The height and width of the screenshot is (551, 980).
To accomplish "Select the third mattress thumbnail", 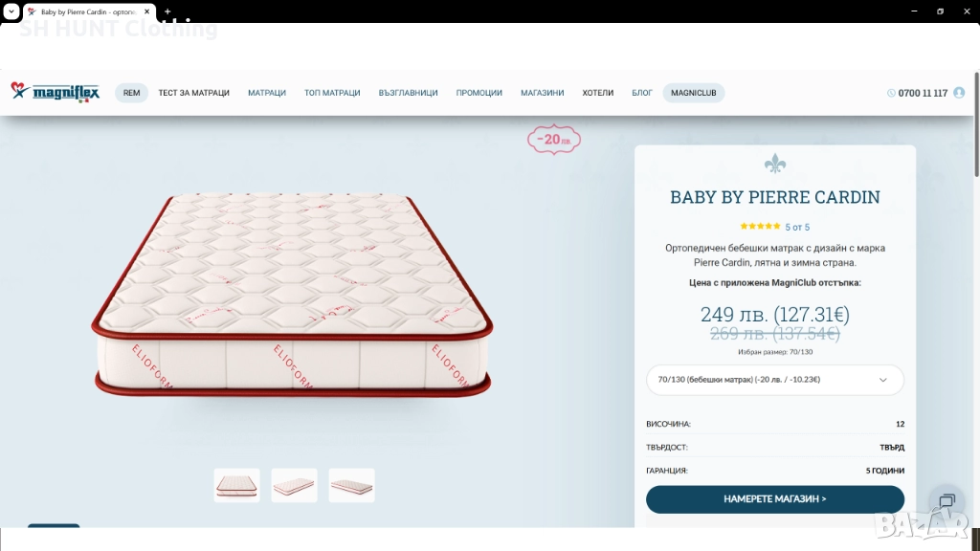I will [x=352, y=485].
